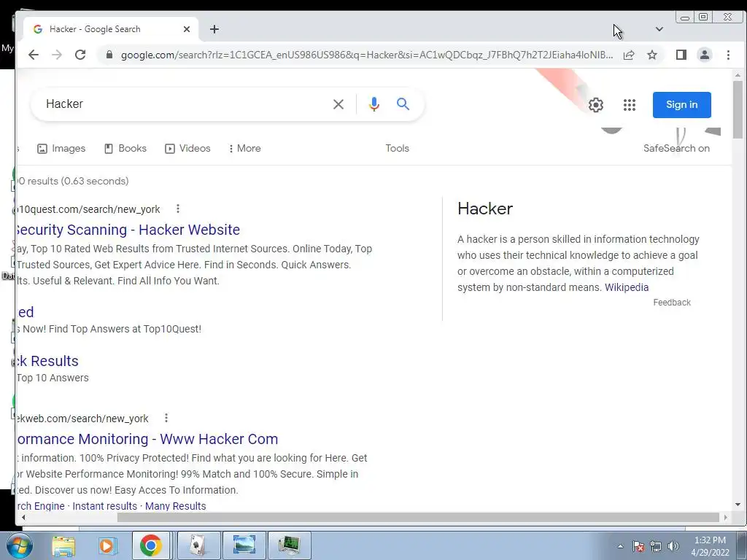The image size is (747, 560).
Task: Start voice search with the microphone
Action: (374, 104)
